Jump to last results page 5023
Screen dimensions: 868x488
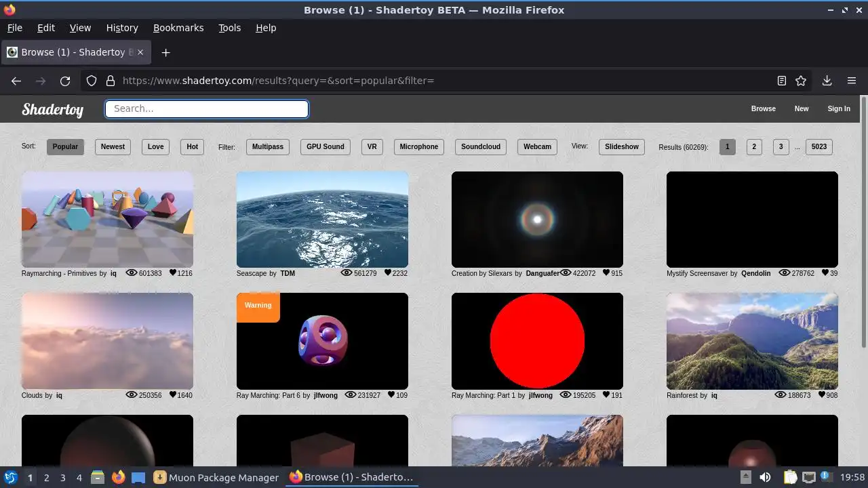819,146
